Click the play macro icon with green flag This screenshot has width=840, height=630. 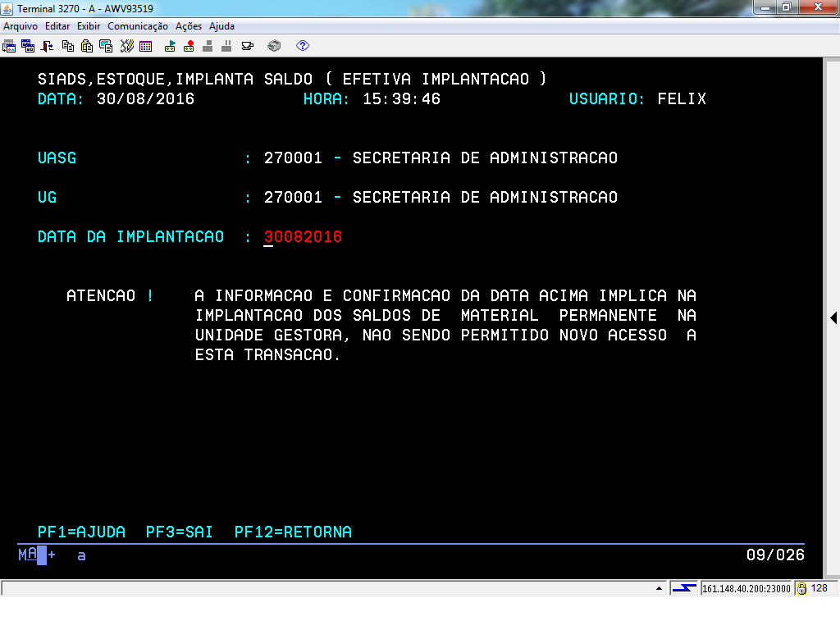click(x=170, y=46)
